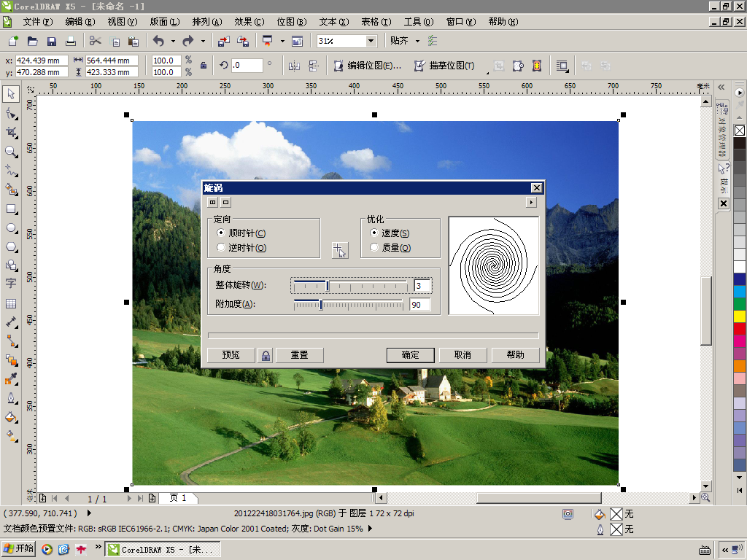
Task: Choose the Text tool (字) in the toolbox
Action: tap(12, 284)
